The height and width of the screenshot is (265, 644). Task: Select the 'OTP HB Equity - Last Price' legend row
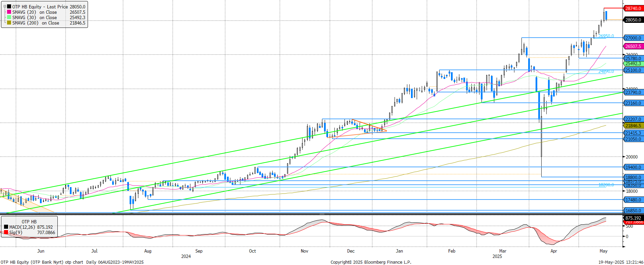pos(46,7)
